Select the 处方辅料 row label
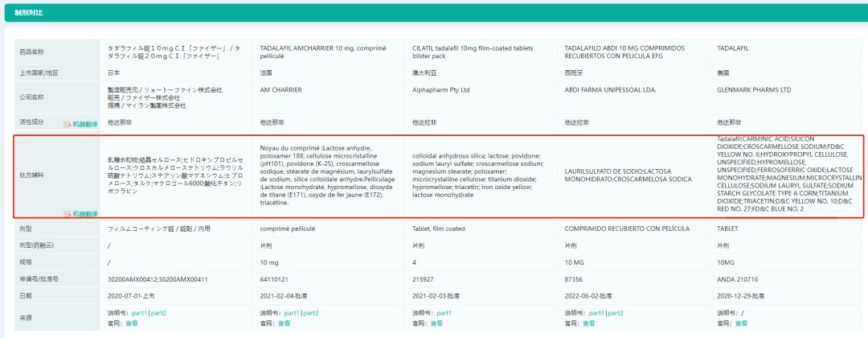The height and width of the screenshot is (338, 868). pyautogui.click(x=31, y=175)
